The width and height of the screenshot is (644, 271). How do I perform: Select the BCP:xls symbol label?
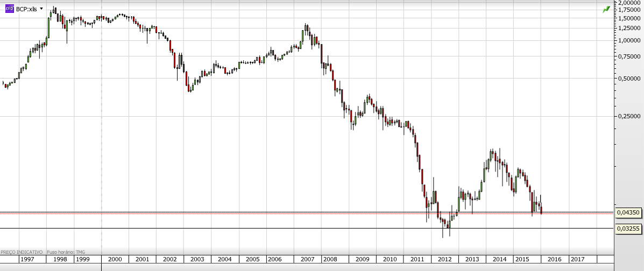[26, 9]
